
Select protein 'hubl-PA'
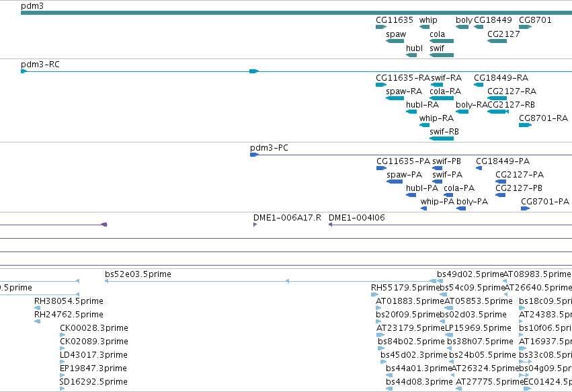click(x=422, y=188)
